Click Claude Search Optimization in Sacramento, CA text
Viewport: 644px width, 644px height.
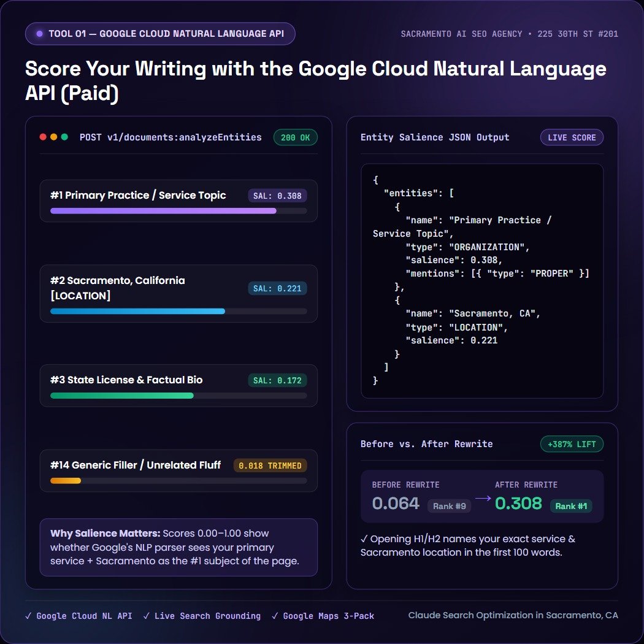513,615
